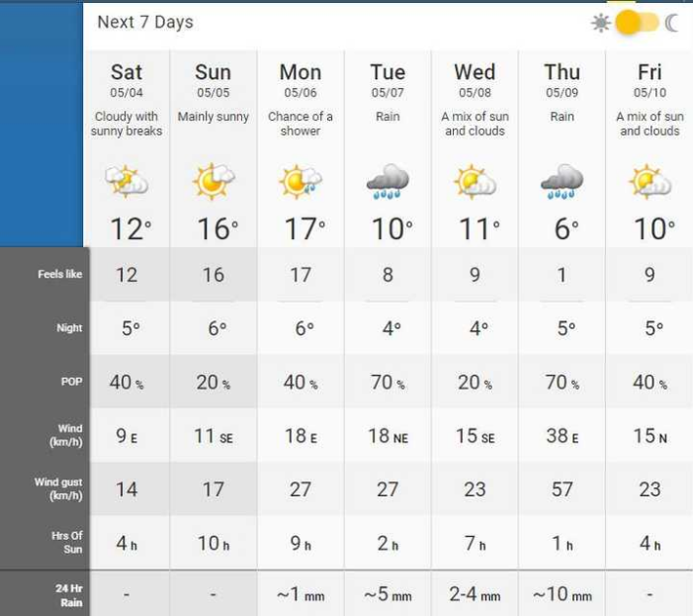Open the Mon 05/06 forecast header
The height and width of the screenshot is (616, 693).
(301, 79)
